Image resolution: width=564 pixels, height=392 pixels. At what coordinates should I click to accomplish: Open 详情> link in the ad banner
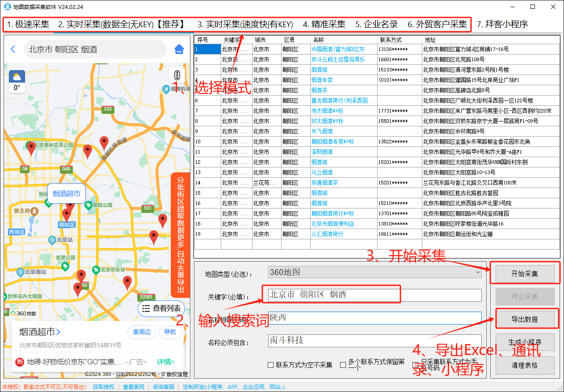pyautogui.click(x=166, y=362)
